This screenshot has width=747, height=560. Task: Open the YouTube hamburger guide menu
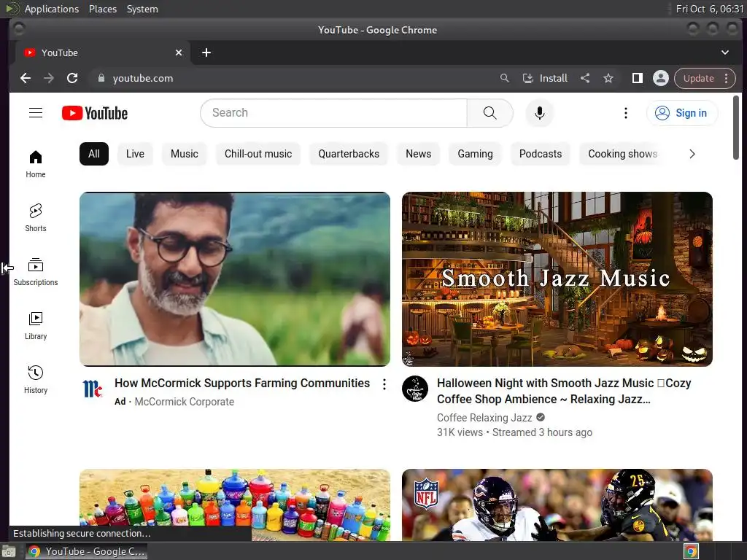(36, 113)
